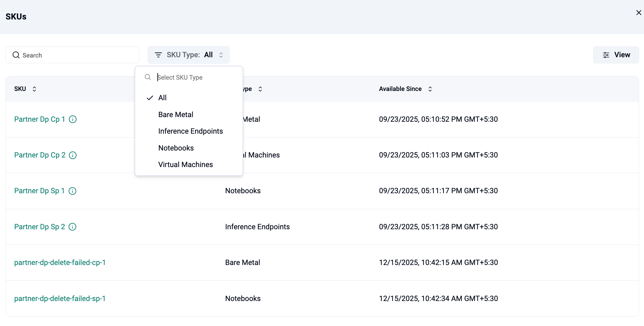Click info icon next to Partner Dp Cp 1
The image size is (644, 326).
coord(73,119)
